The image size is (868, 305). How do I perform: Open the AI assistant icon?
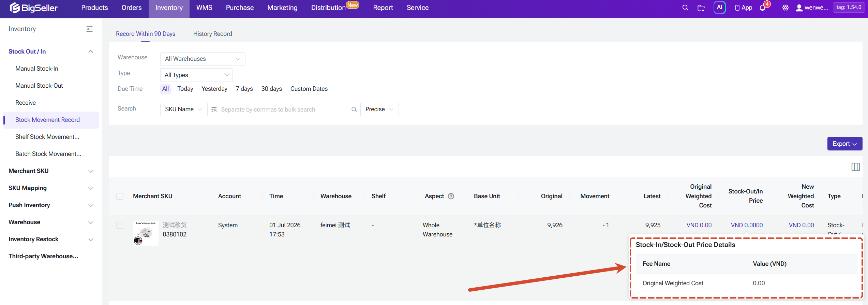(719, 8)
